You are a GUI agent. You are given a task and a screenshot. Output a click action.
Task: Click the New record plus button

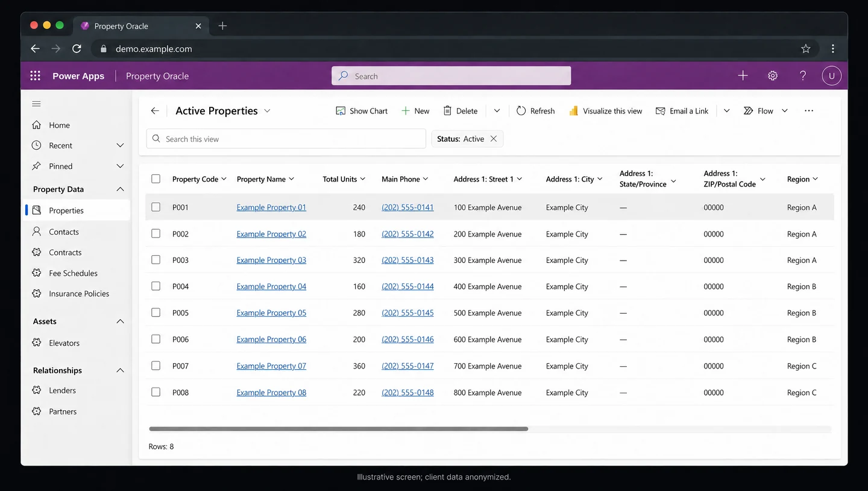click(x=415, y=111)
